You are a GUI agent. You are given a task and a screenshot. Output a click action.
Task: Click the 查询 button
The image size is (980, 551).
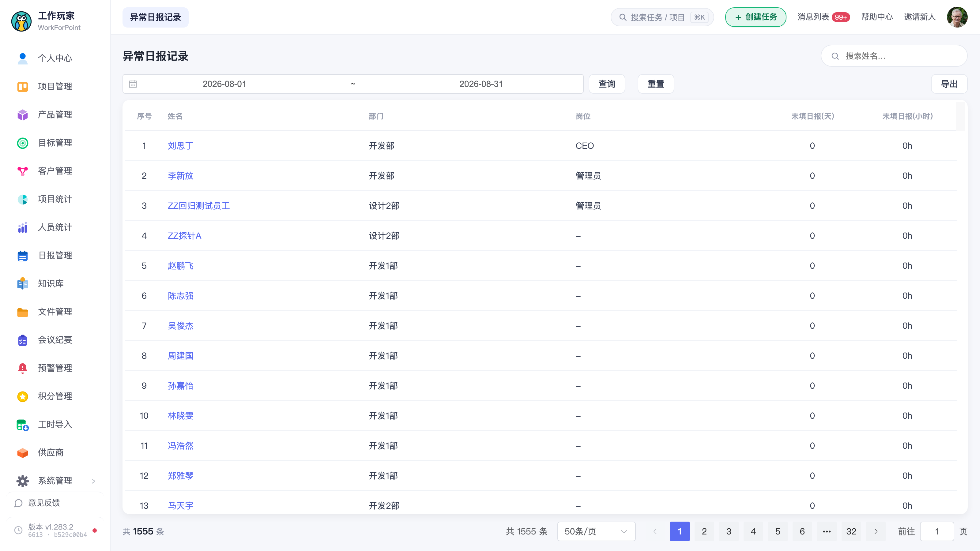[607, 84]
